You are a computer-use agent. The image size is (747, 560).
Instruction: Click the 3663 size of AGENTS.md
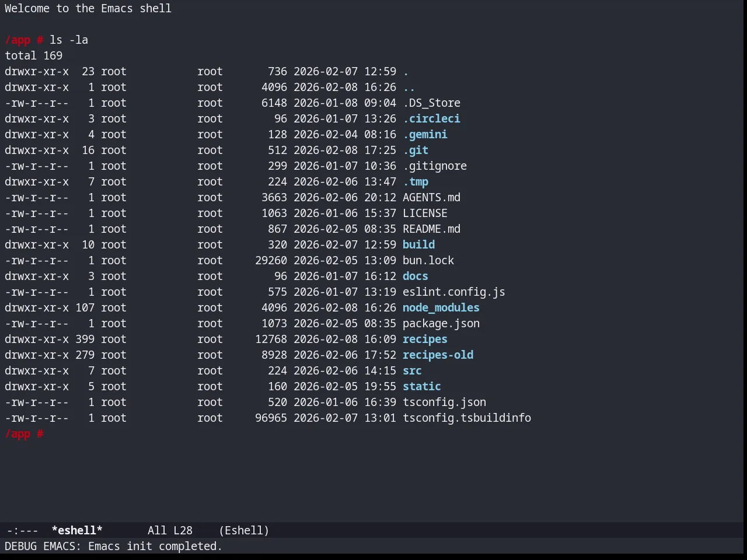point(274,197)
